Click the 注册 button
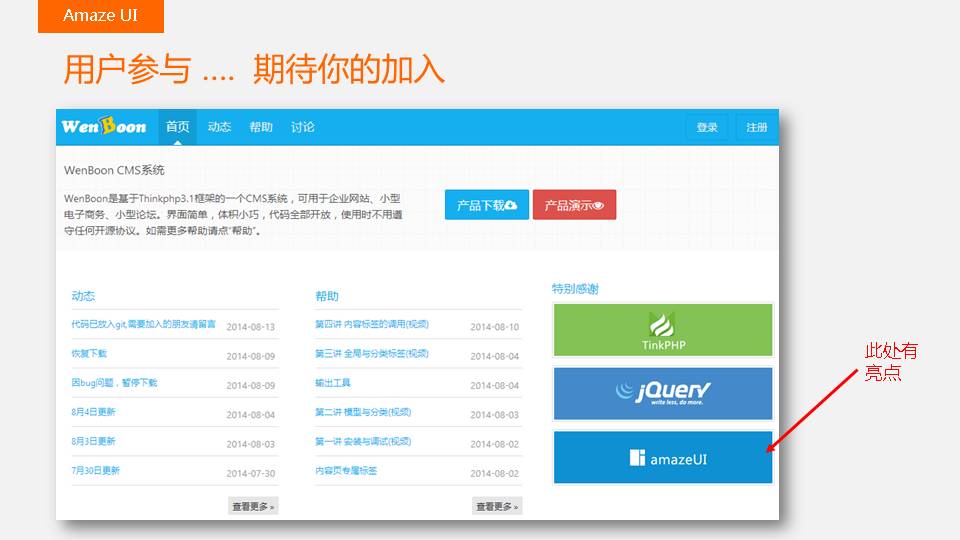960x540 pixels. [x=757, y=128]
